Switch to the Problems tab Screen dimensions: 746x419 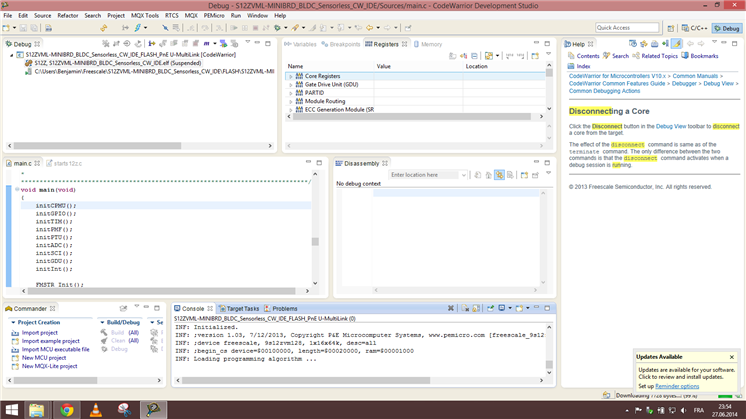281,308
